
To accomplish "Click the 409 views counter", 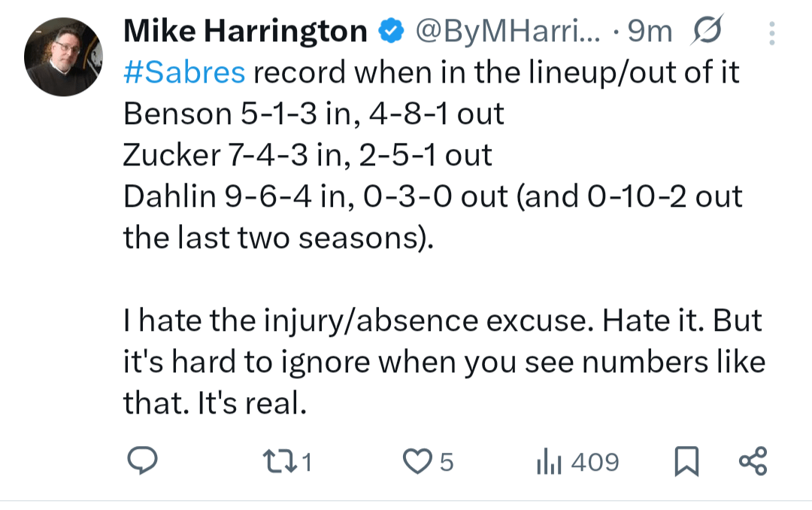I will pyautogui.click(x=593, y=462).
